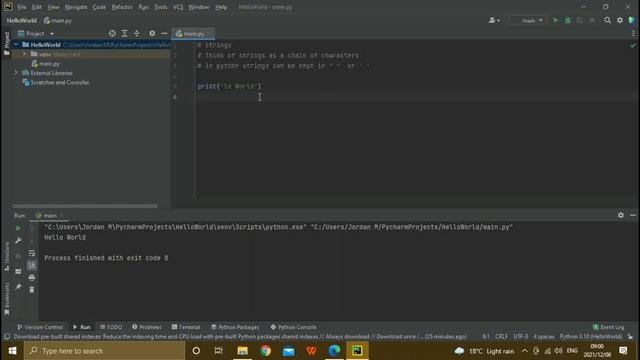Open the Run configuration dropdown labeled main
Viewport: 640px width, 360px height.
coord(528,20)
